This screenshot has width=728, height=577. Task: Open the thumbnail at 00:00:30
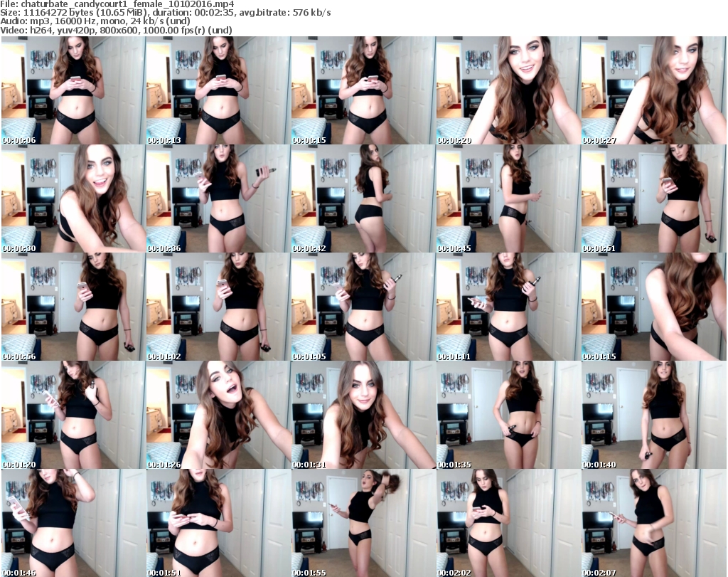coord(73,198)
